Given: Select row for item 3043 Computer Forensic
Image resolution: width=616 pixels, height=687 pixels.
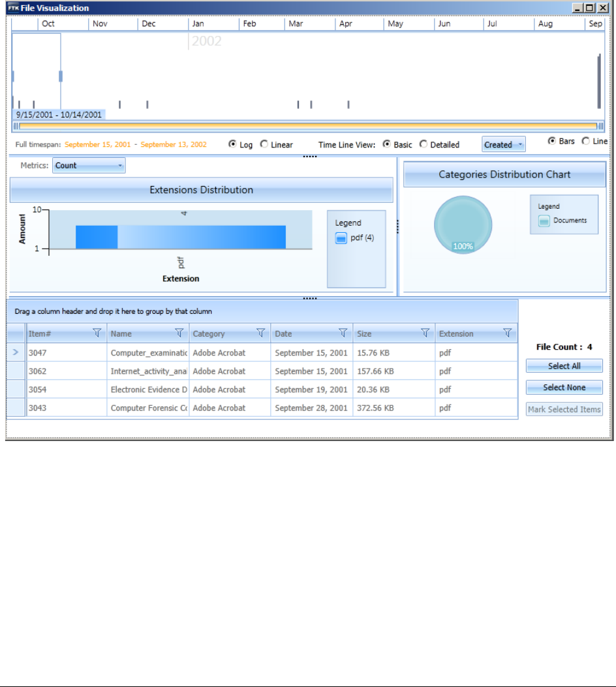Looking at the screenshot, I should pos(262,408).
